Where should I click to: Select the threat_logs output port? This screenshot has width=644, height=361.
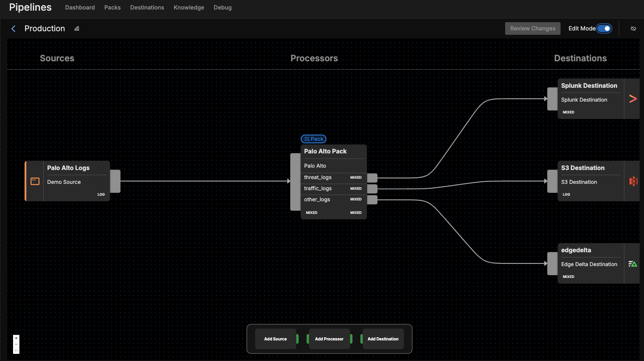coord(372,178)
